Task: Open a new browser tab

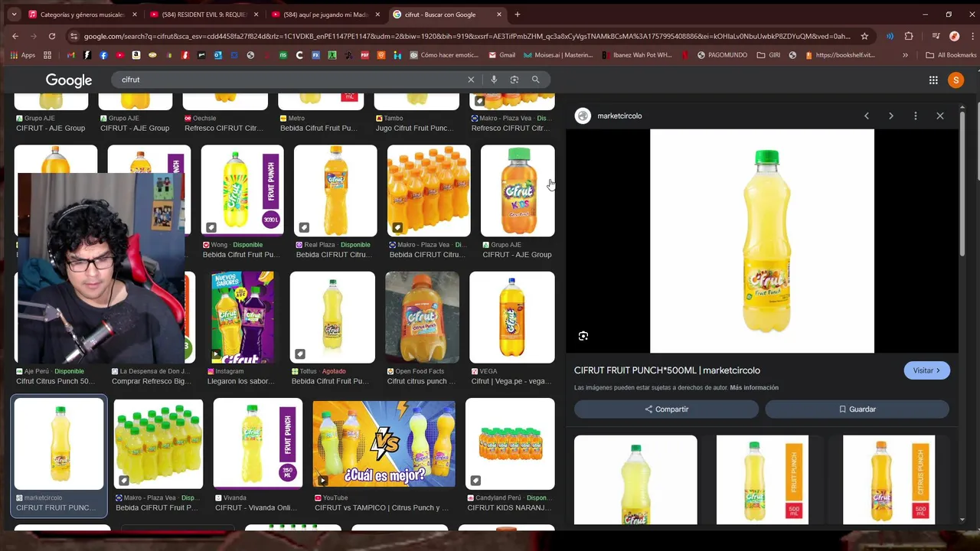Action: tap(518, 15)
